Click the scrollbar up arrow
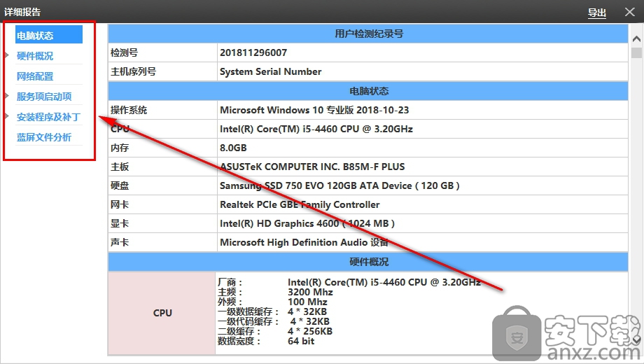 636,39
